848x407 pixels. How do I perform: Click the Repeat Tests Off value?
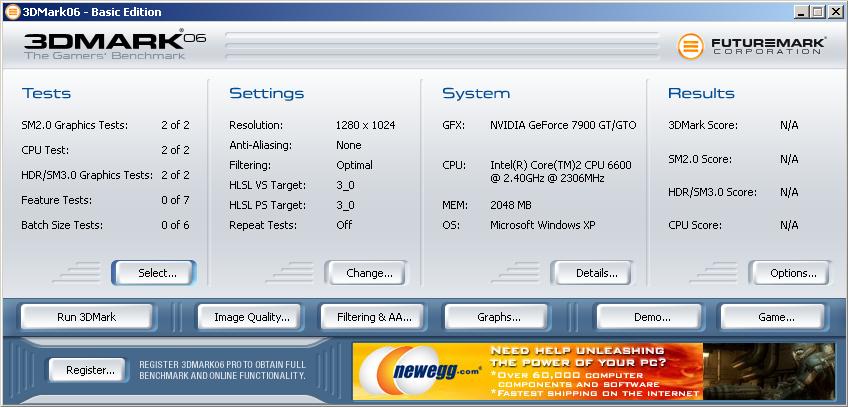pyautogui.click(x=344, y=225)
